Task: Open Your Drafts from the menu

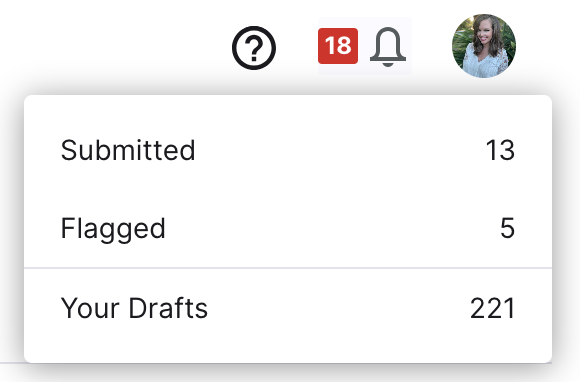Action: [288, 308]
